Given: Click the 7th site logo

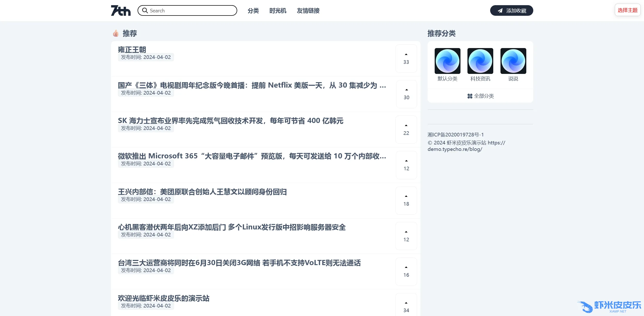Looking at the screenshot, I should [121, 11].
